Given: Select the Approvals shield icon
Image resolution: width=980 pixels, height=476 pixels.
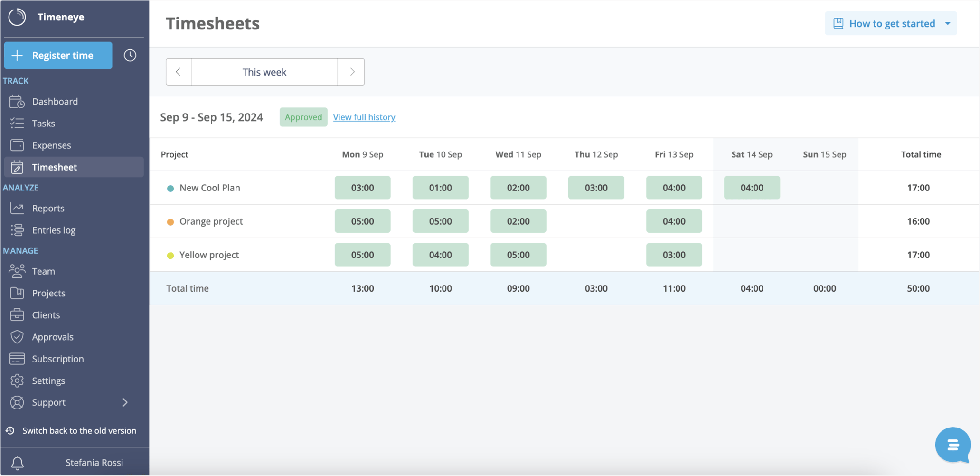Looking at the screenshot, I should click(x=17, y=336).
